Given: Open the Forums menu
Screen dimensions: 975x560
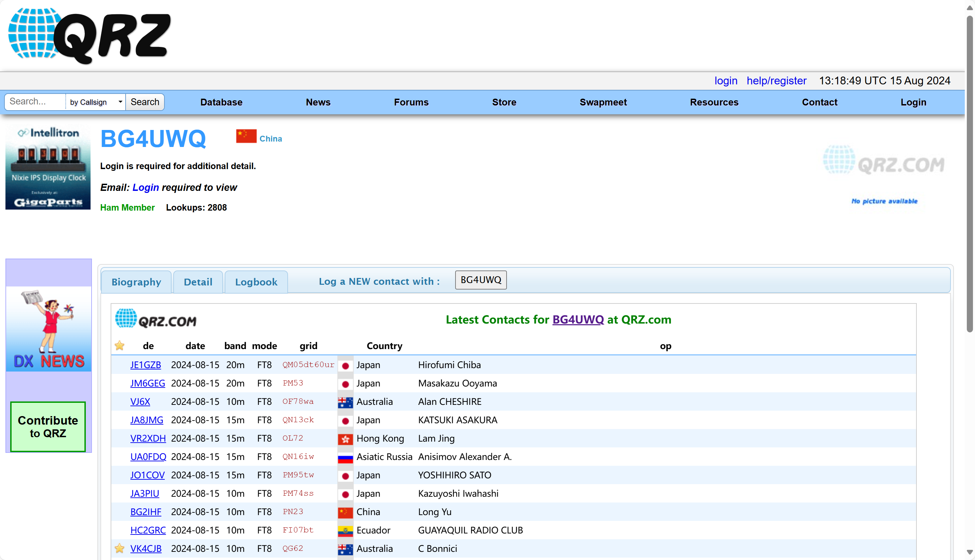Looking at the screenshot, I should pyautogui.click(x=411, y=102).
